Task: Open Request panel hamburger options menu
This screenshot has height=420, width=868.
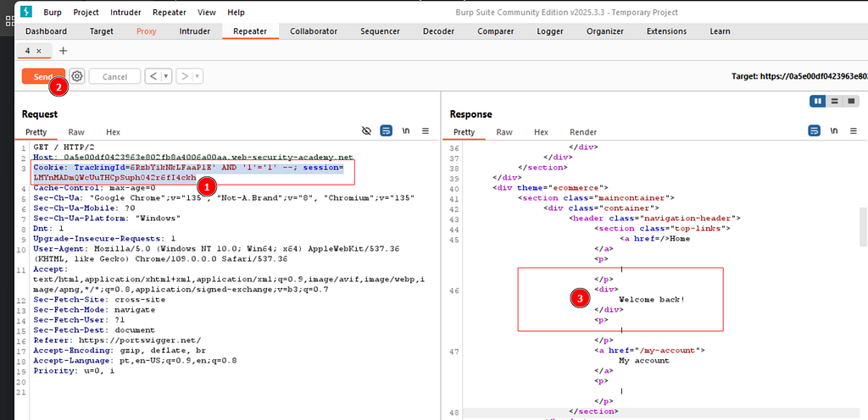Action: coord(426,131)
